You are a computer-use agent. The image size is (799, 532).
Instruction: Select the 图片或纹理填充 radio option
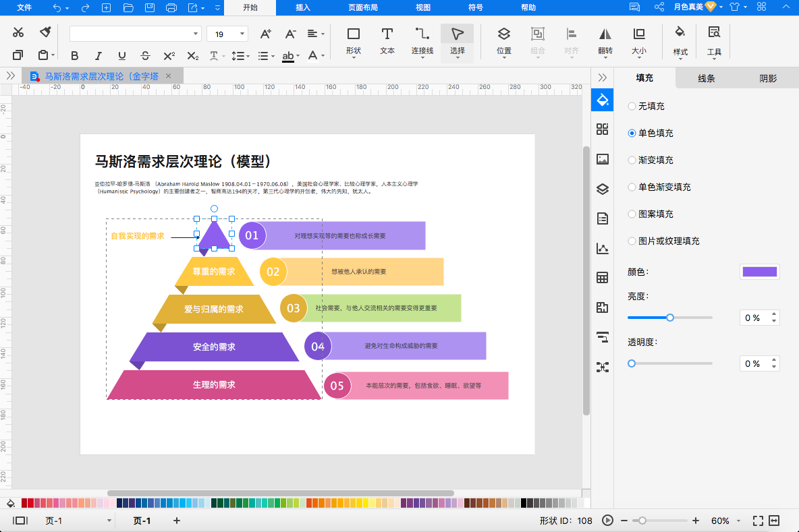tap(632, 241)
